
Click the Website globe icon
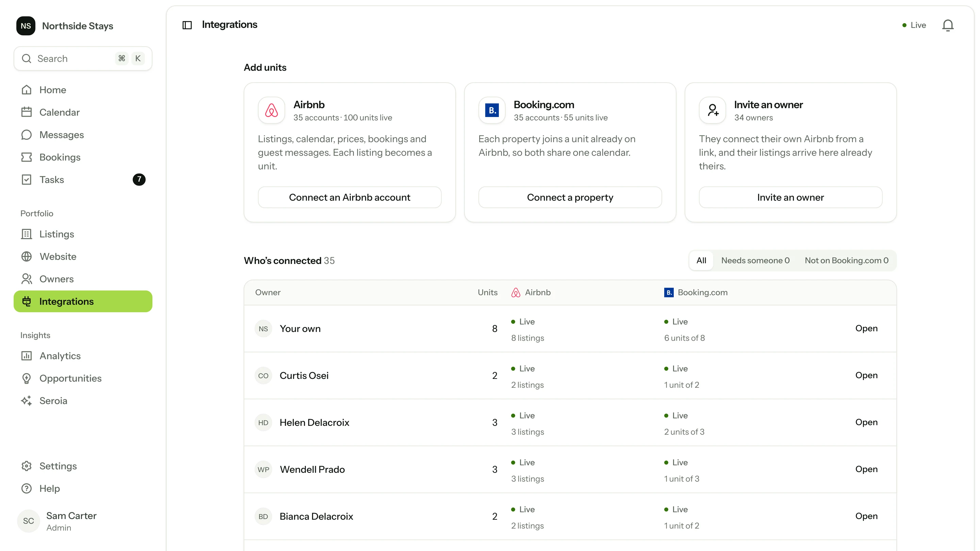pos(26,256)
